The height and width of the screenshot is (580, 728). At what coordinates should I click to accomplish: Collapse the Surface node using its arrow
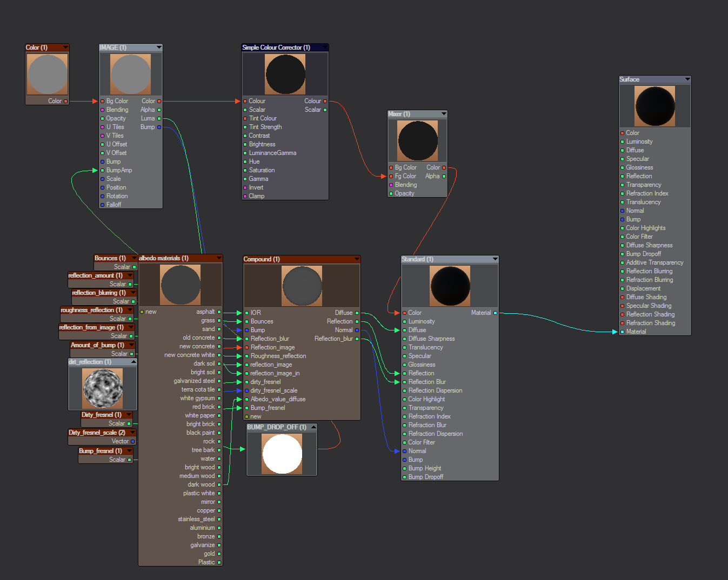[x=687, y=79]
